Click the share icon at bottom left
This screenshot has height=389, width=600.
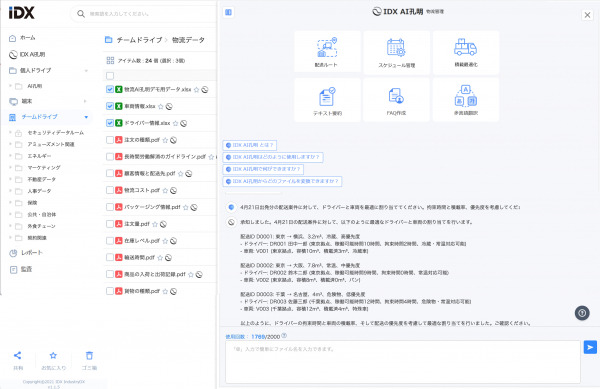[x=18, y=355]
